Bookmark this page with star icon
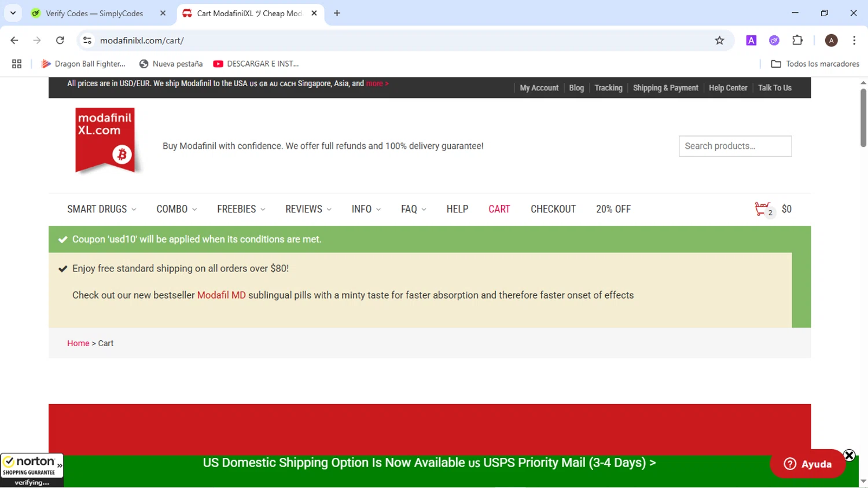The width and height of the screenshot is (868, 488). (719, 41)
